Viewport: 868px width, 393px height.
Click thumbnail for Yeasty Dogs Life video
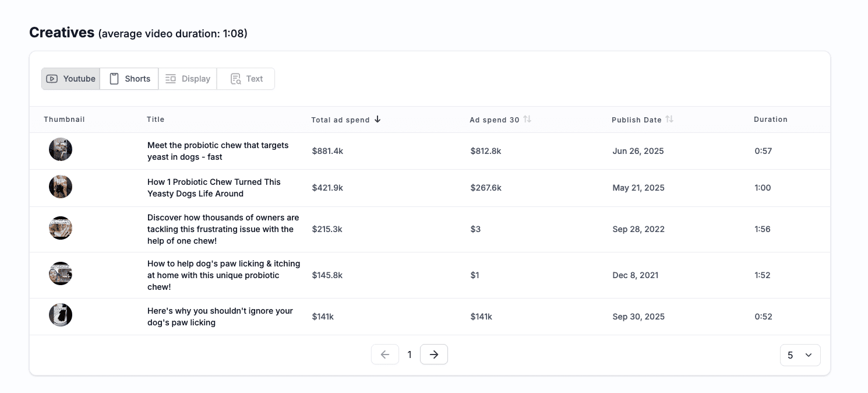[61, 187]
